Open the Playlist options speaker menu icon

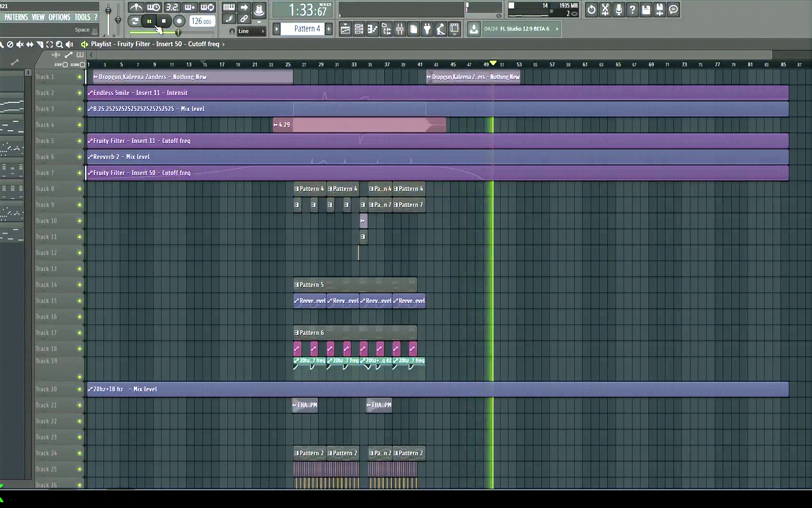click(x=85, y=44)
